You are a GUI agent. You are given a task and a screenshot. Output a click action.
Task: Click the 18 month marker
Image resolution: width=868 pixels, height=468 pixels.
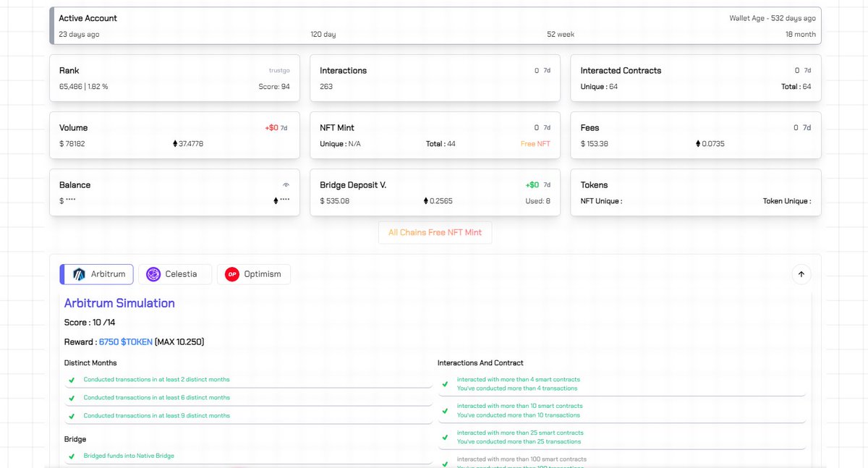pyautogui.click(x=801, y=35)
